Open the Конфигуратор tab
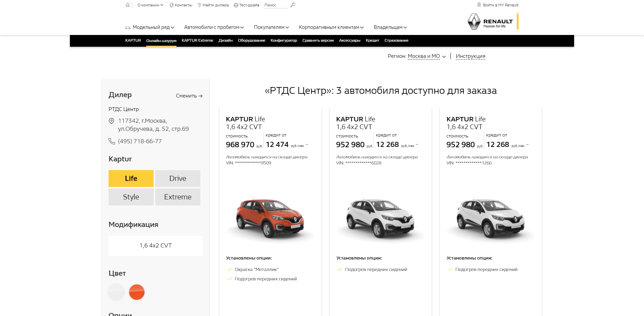The width and height of the screenshot is (644, 316). tap(284, 40)
